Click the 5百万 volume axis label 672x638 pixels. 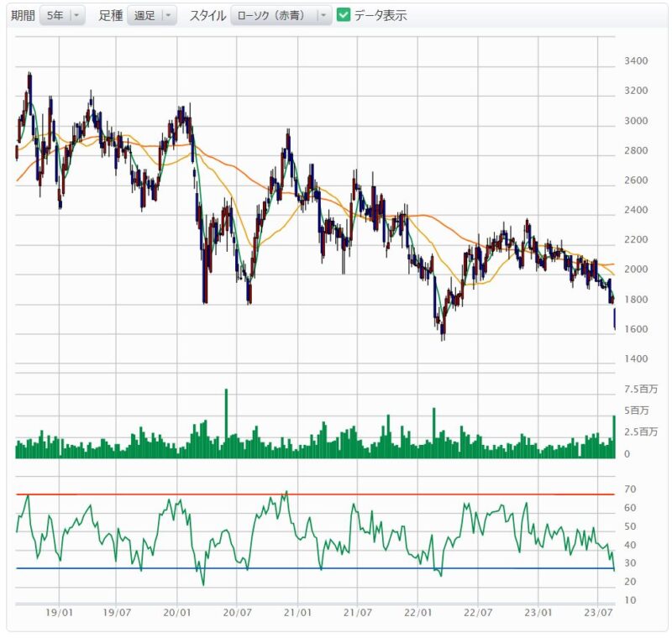[x=637, y=411]
